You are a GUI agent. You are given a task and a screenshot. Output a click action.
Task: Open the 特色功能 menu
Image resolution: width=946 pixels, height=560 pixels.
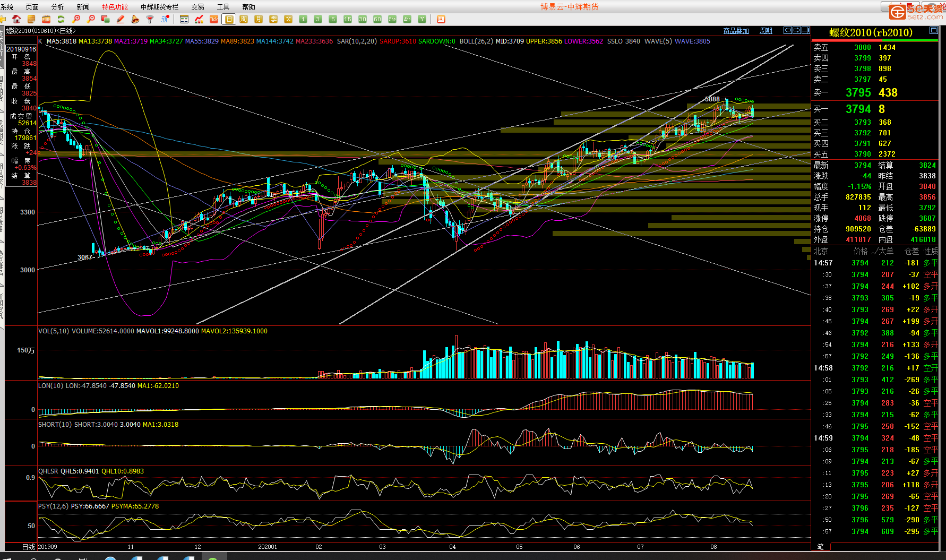(x=115, y=7)
